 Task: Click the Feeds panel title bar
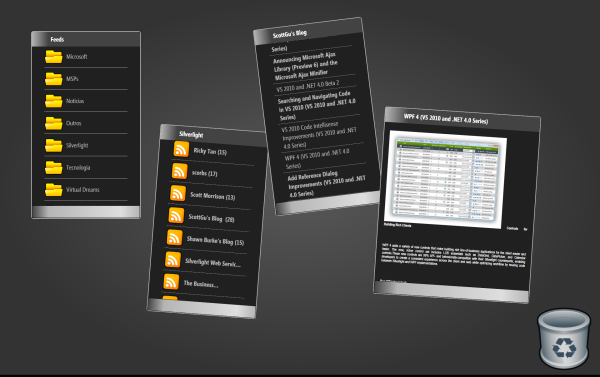(x=86, y=39)
